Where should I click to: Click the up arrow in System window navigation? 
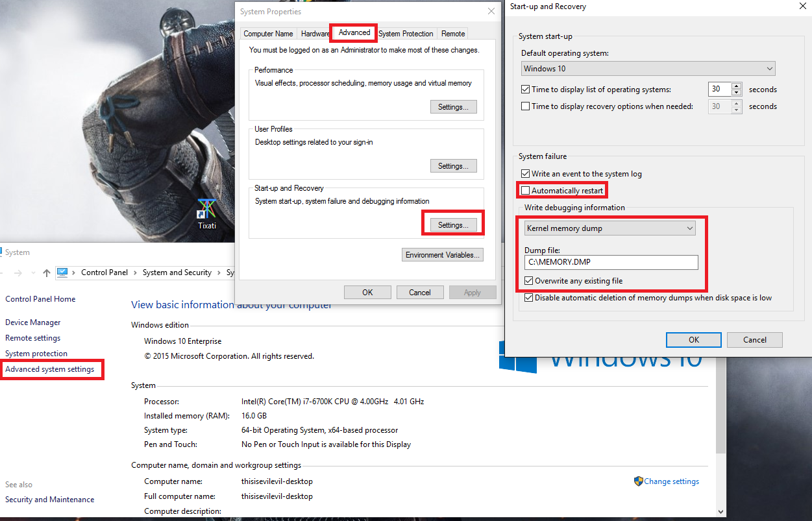point(47,273)
